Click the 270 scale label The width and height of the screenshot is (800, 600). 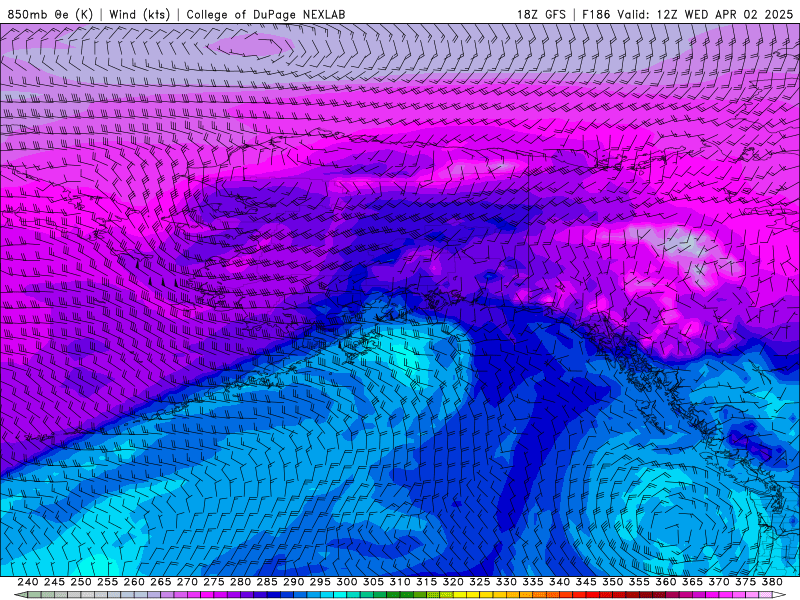tap(187, 582)
